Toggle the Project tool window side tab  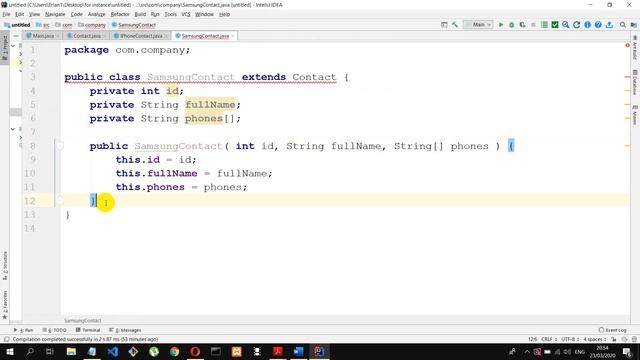5,48
